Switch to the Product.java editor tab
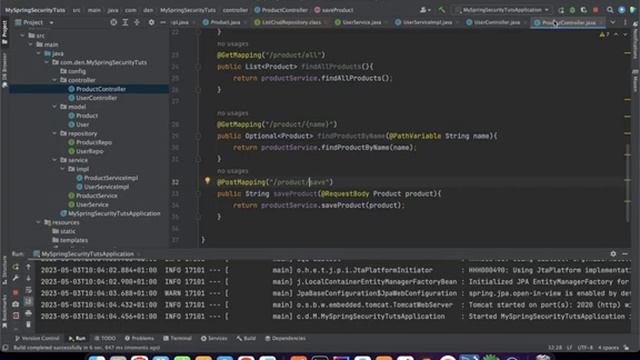640x360 pixels. click(x=225, y=22)
